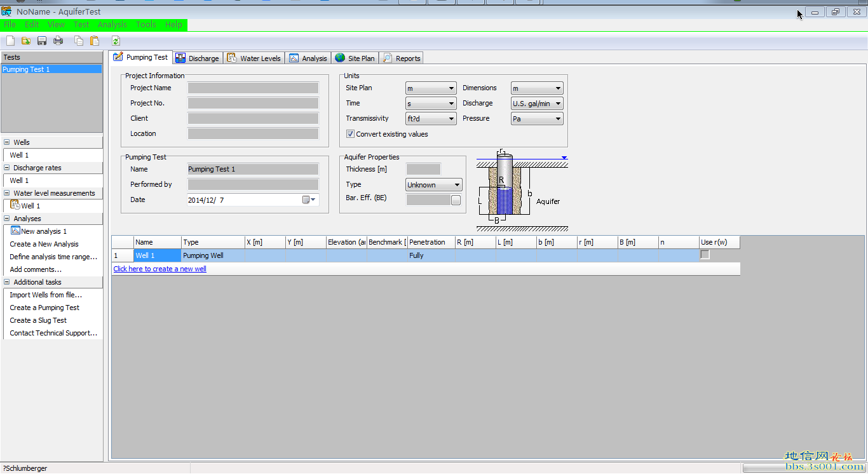Screen dimensions: 868x474
Task: Open the View menu
Action: click(x=56, y=25)
